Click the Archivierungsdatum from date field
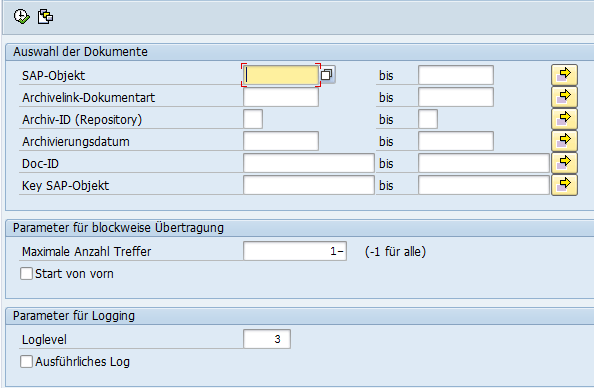The image size is (594, 388). tap(281, 141)
